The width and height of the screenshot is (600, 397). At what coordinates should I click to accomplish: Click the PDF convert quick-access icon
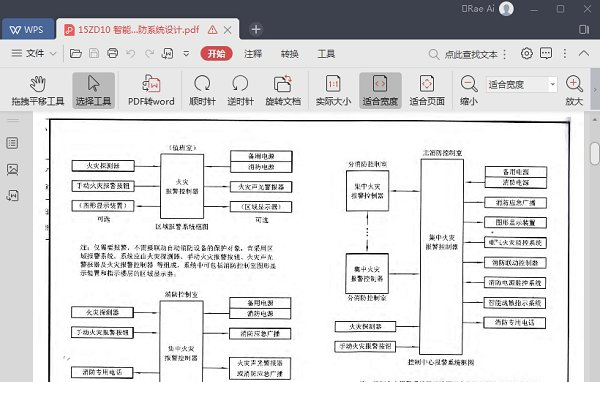pyautogui.click(x=168, y=54)
